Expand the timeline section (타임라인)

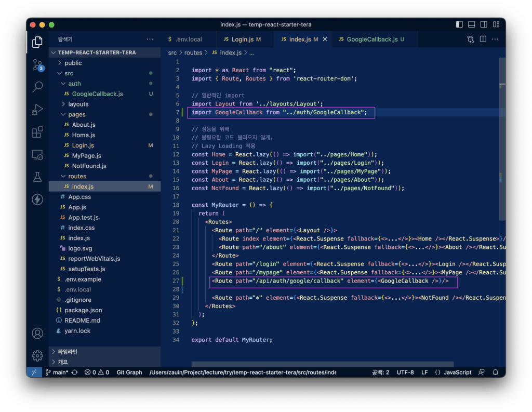pos(68,352)
